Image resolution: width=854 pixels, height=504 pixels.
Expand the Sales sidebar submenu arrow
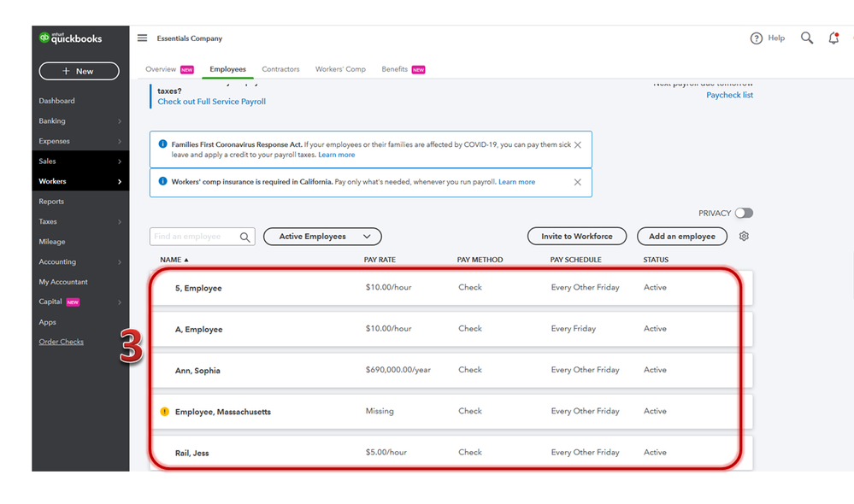120,161
